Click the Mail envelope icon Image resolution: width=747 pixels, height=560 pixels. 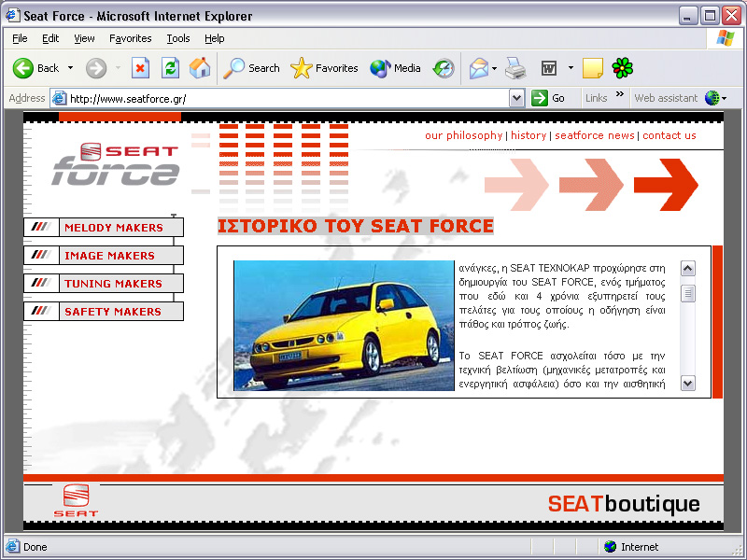(x=478, y=68)
